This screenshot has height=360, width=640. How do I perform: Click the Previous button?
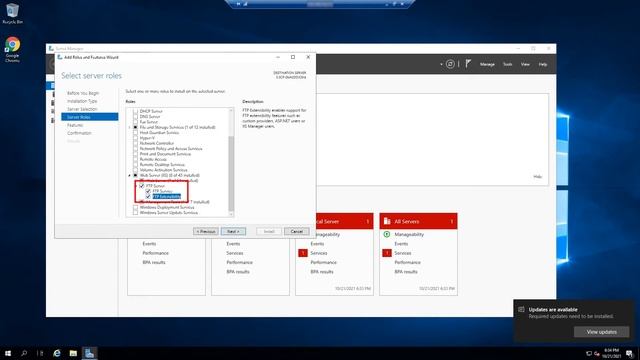point(206,231)
